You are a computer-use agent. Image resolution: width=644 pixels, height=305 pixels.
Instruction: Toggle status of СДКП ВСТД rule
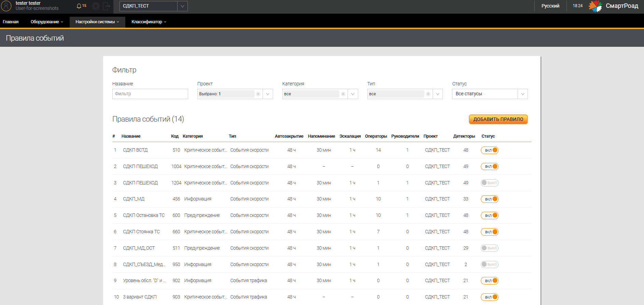[x=490, y=150]
